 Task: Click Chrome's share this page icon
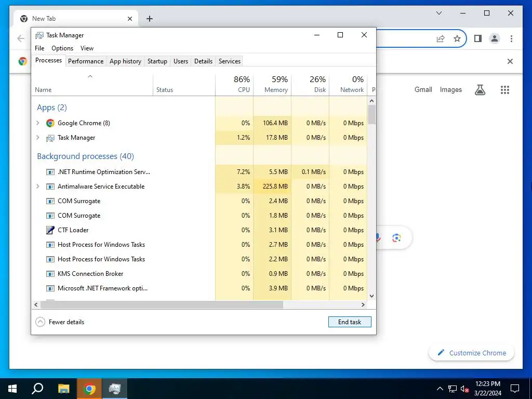point(441,38)
